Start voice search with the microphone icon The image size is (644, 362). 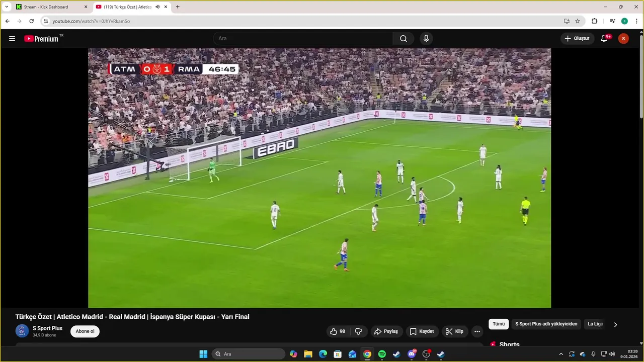click(x=426, y=39)
